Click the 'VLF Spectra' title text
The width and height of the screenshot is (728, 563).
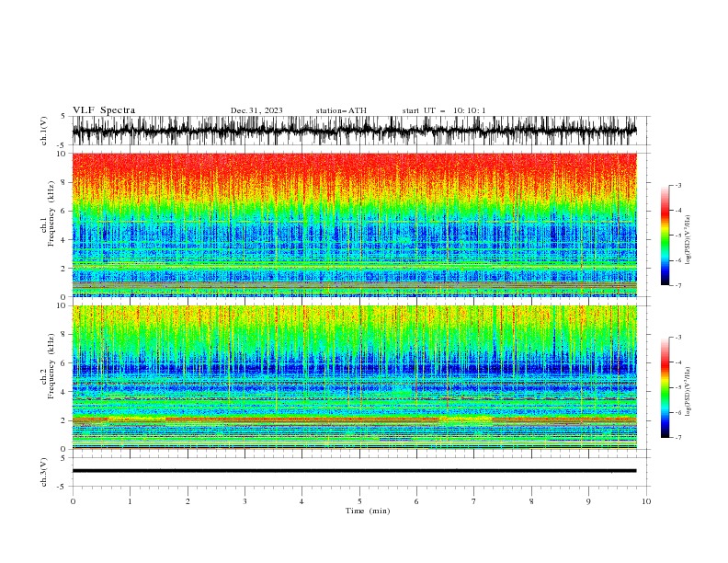pyautogui.click(x=104, y=110)
